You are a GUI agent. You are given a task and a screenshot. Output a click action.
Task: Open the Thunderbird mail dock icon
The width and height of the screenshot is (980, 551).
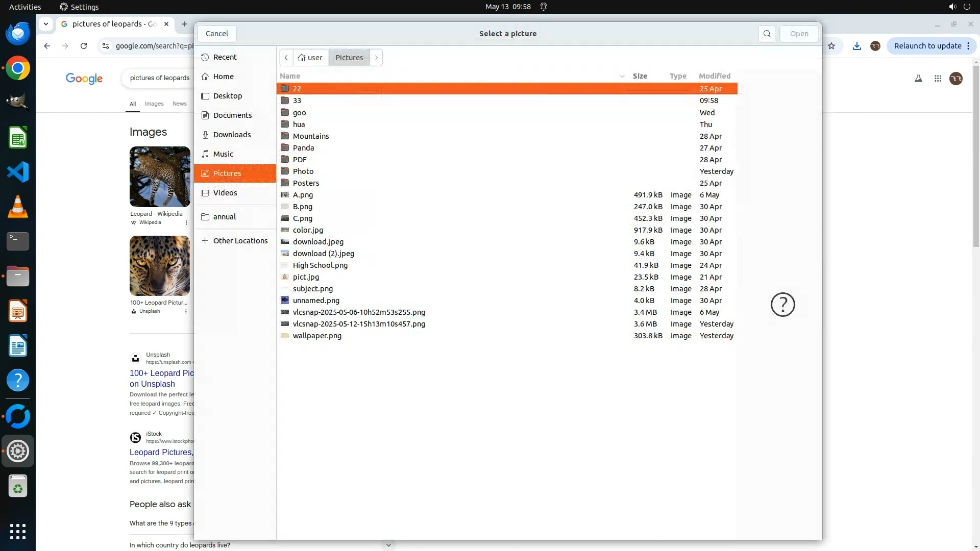(18, 34)
